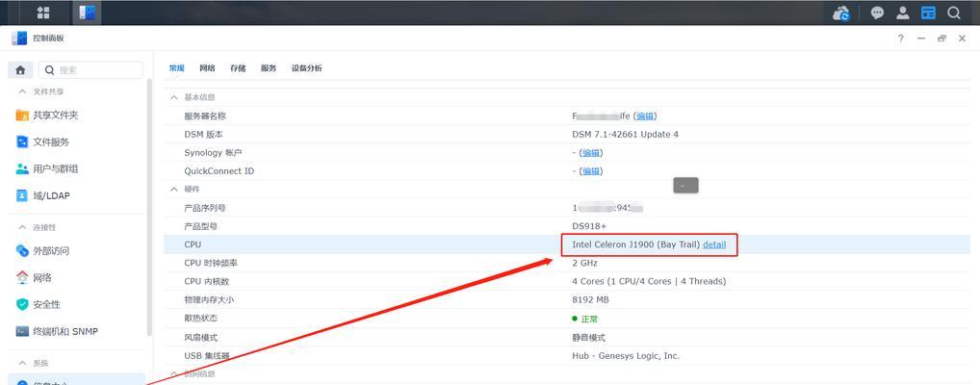
Task: Open the user account options icon
Action: click(x=902, y=13)
